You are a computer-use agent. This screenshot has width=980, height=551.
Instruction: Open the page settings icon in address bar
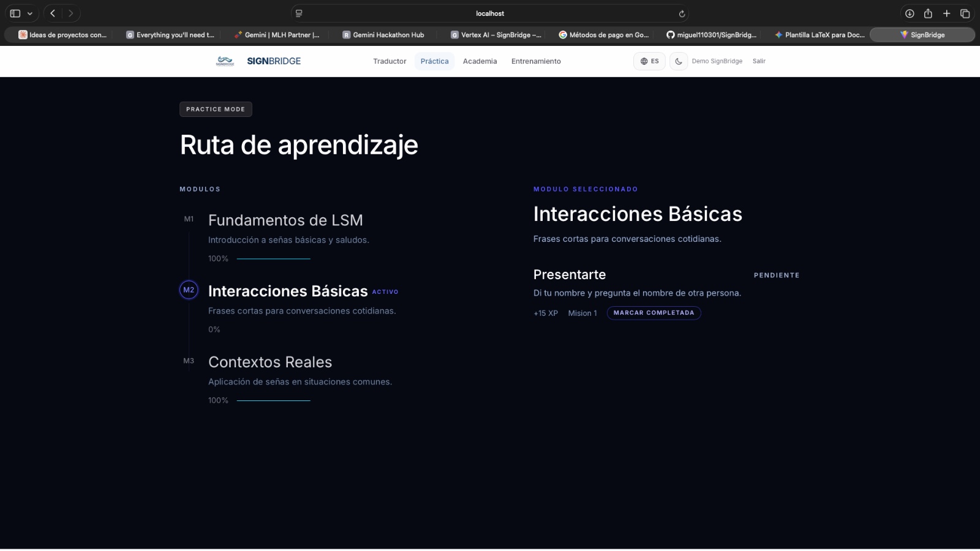299,13
